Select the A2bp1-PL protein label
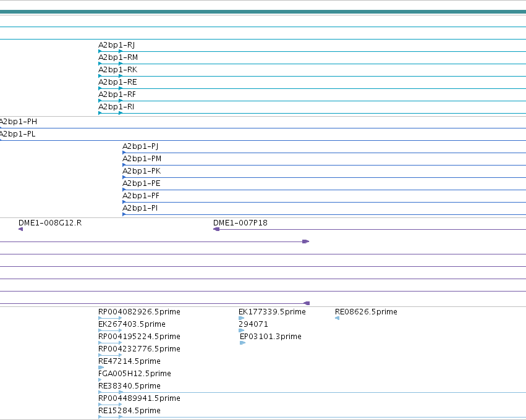Viewport: 526px width, 420px height. (17, 134)
